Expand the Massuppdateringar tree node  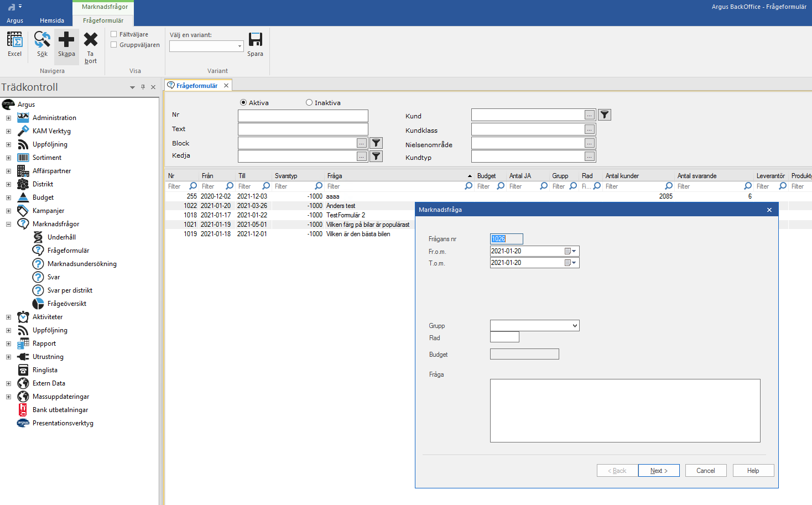8,397
